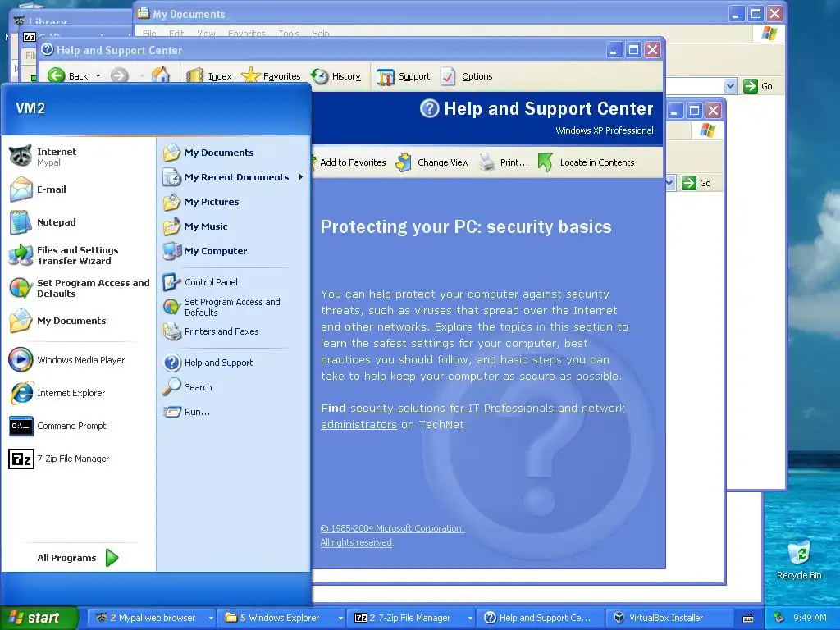840x630 pixels.
Task: Launch Internet Explorer
Action: (x=80, y=393)
